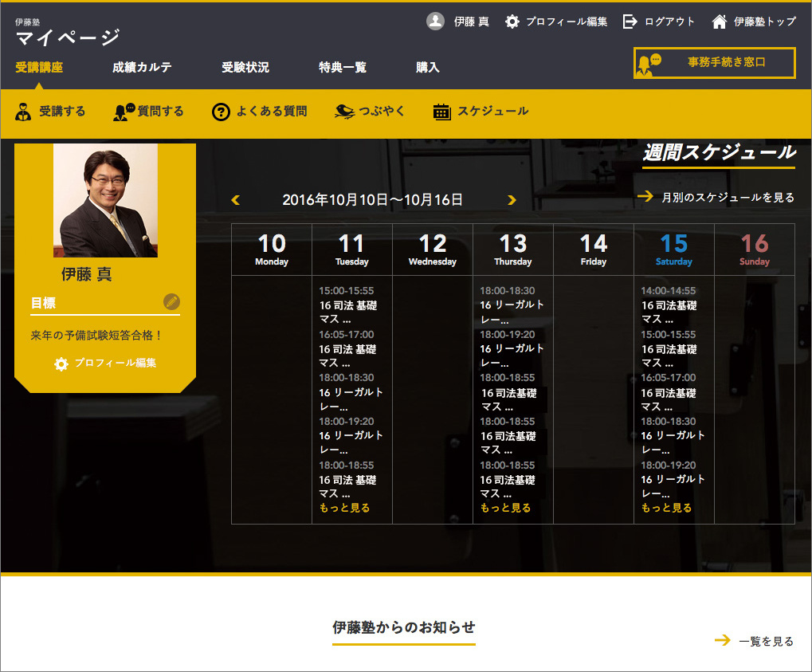Click the ログアウト exit icon

[630, 22]
